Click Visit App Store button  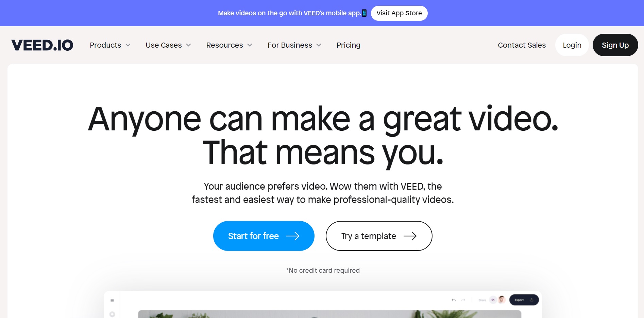399,13
